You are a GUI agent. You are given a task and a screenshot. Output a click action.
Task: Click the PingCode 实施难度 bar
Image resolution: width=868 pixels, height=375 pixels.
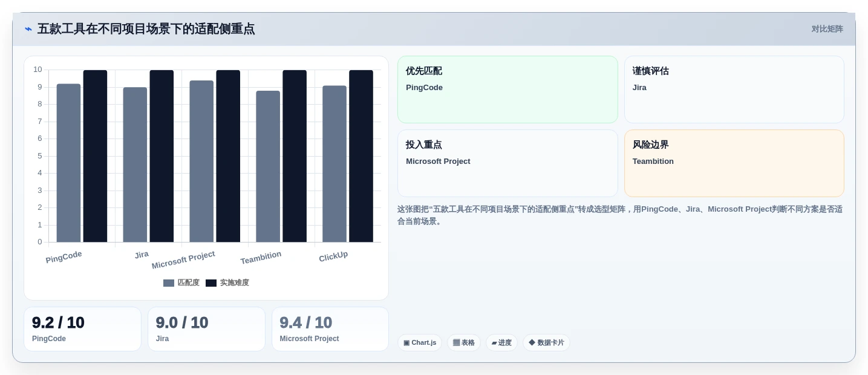pyautogui.click(x=95, y=156)
